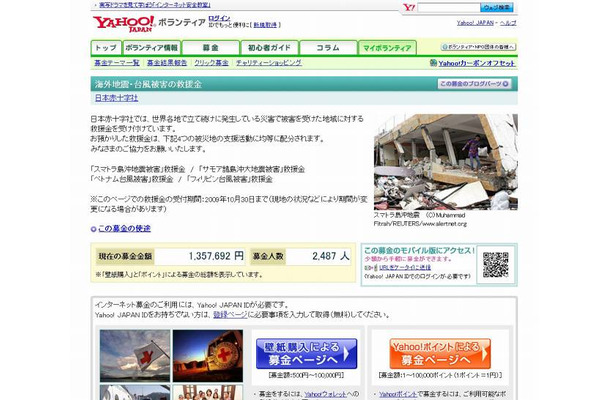Click the ウェブ検索 button

click(x=498, y=8)
